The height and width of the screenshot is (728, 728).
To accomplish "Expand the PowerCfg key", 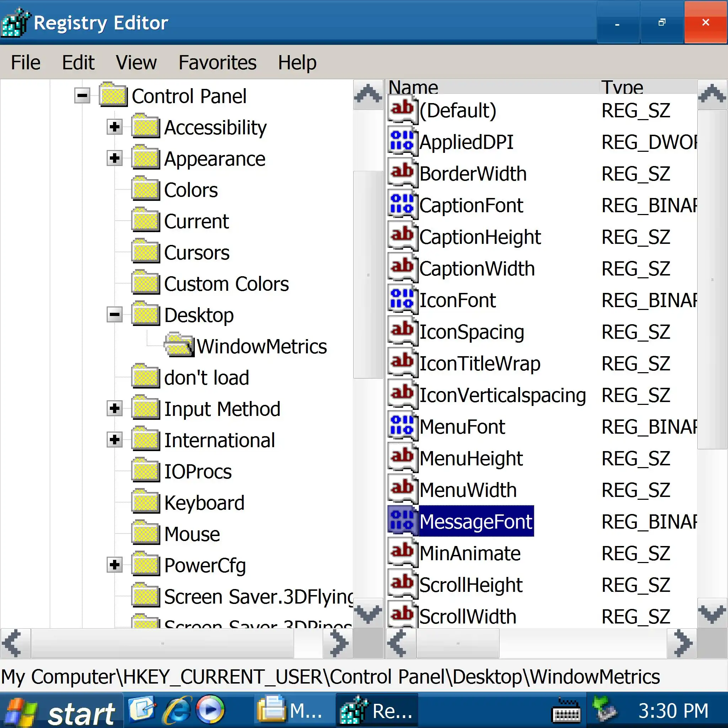I will (x=114, y=565).
